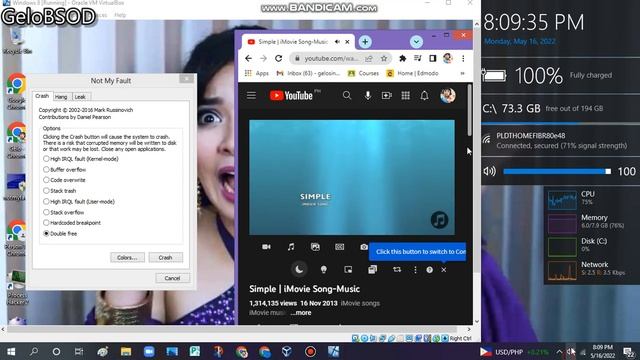Open the Windows notification center icon
640x360 pixels.
pos(629,351)
